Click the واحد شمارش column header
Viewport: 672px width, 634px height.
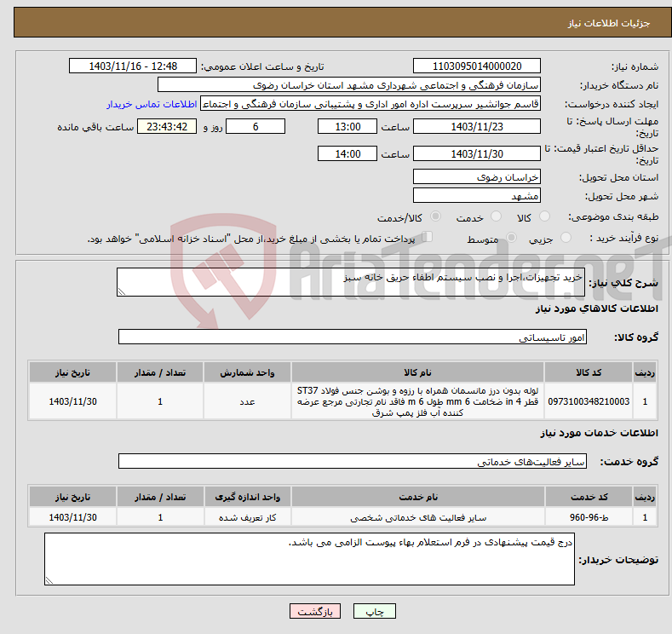(247, 372)
